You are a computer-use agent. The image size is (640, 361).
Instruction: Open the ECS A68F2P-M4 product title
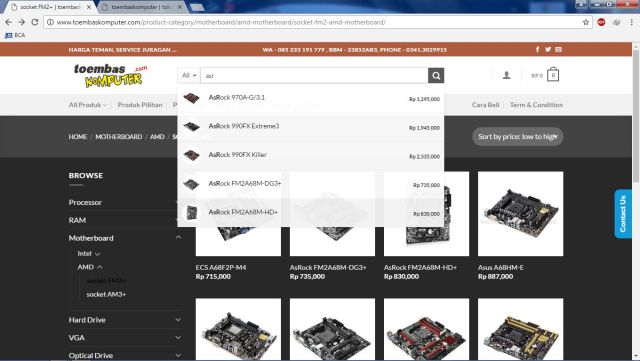click(221, 267)
